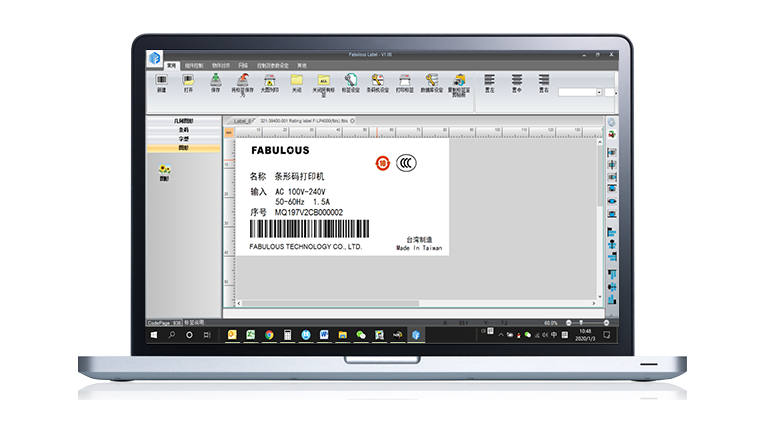
Task: Click the Align center (置中) icon
Action: (x=517, y=80)
